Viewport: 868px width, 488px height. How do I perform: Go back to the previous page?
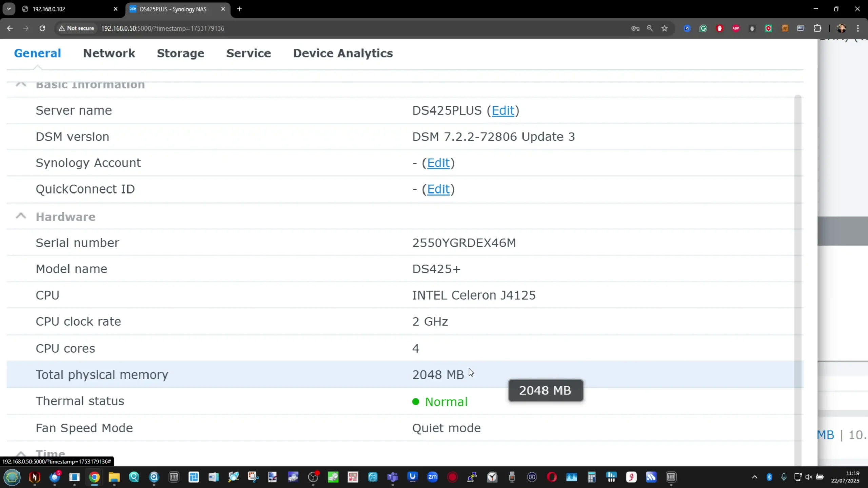coord(10,28)
